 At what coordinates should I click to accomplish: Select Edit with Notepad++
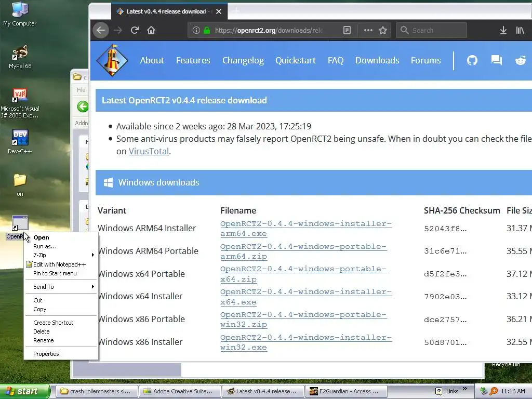pos(61,264)
